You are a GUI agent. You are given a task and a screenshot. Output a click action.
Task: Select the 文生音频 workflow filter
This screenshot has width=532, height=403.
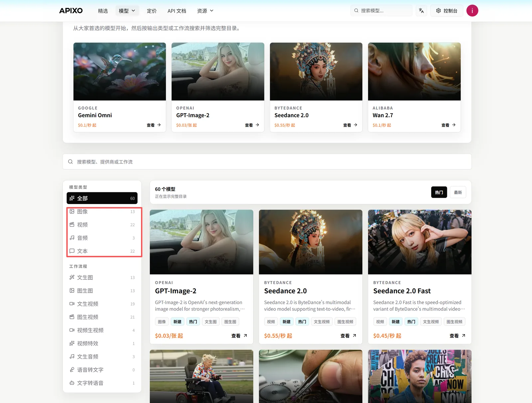pyautogui.click(x=102, y=356)
